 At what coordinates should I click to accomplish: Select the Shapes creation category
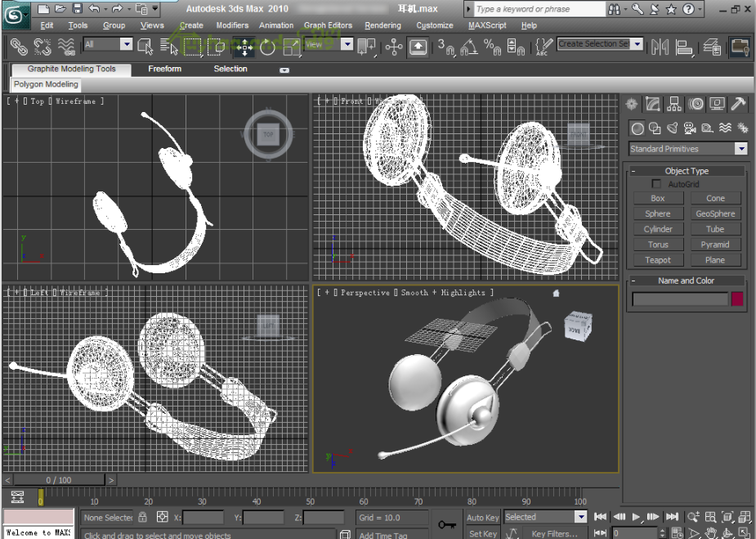[x=655, y=128]
